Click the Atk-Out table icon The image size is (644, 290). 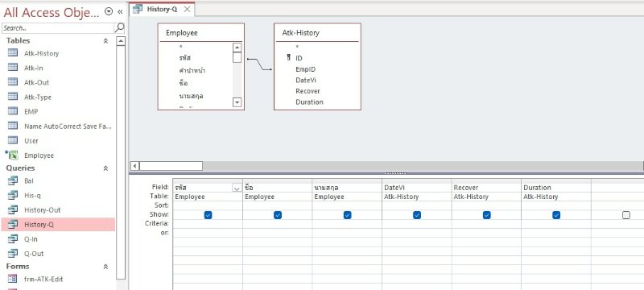point(13,81)
